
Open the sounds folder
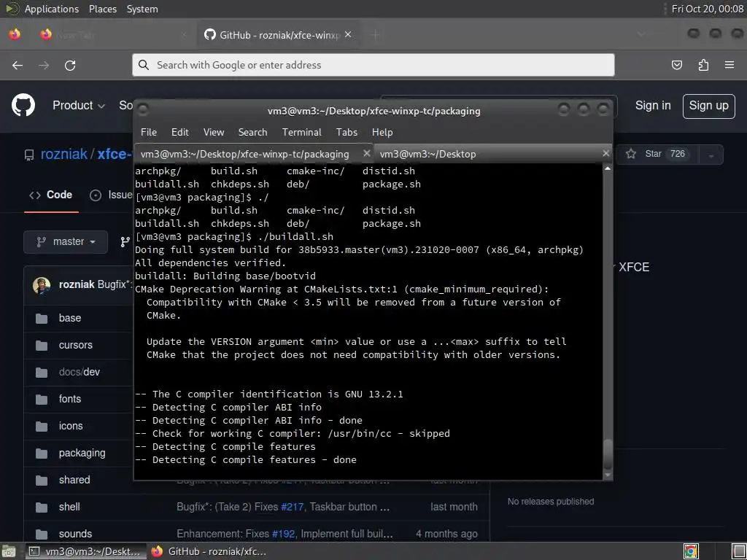pos(75,534)
